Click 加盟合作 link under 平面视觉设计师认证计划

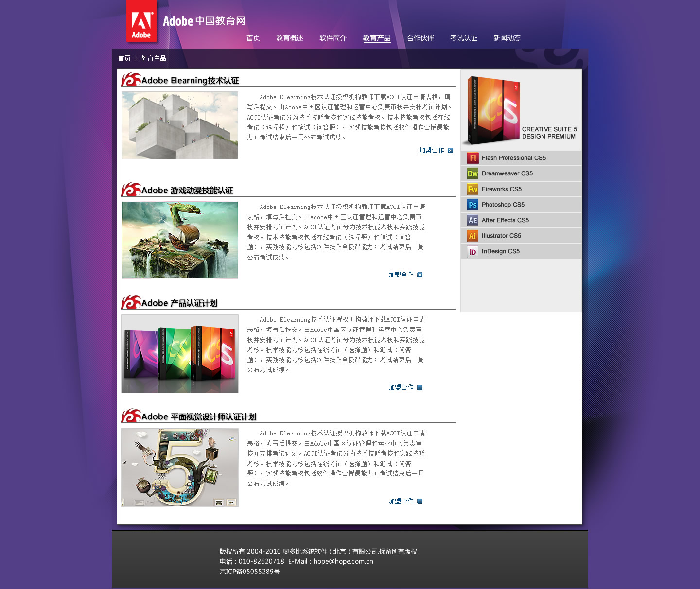point(401,502)
